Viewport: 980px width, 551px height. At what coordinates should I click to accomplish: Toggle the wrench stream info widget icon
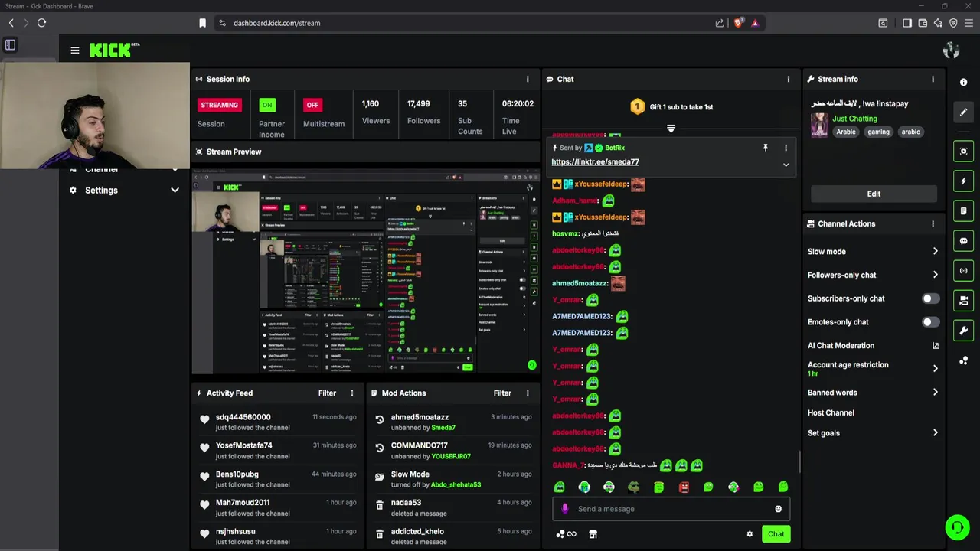[x=964, y=331]
